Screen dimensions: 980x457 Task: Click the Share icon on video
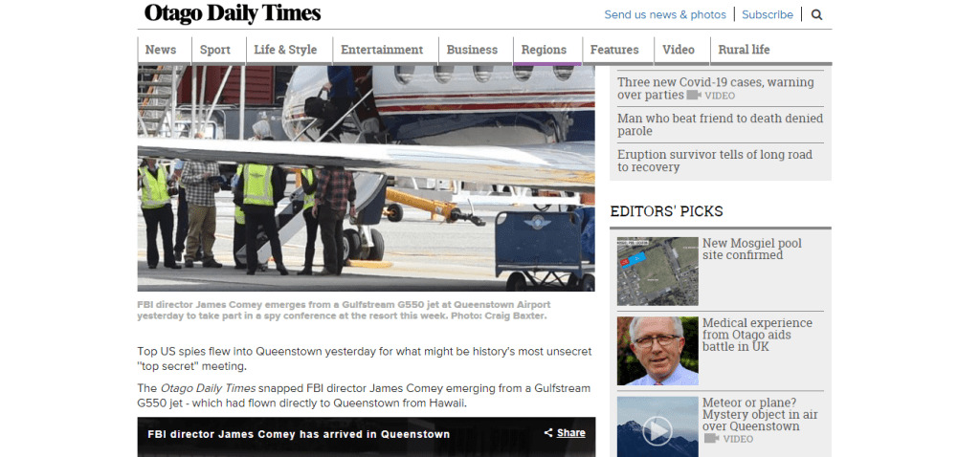pyautogui.click(x=548, y=433)
